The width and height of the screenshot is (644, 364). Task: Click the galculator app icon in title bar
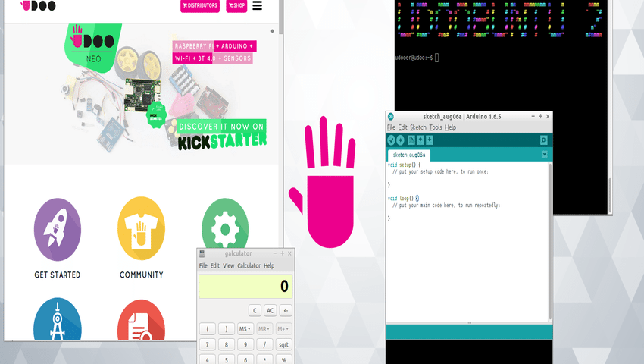point(202,253)
